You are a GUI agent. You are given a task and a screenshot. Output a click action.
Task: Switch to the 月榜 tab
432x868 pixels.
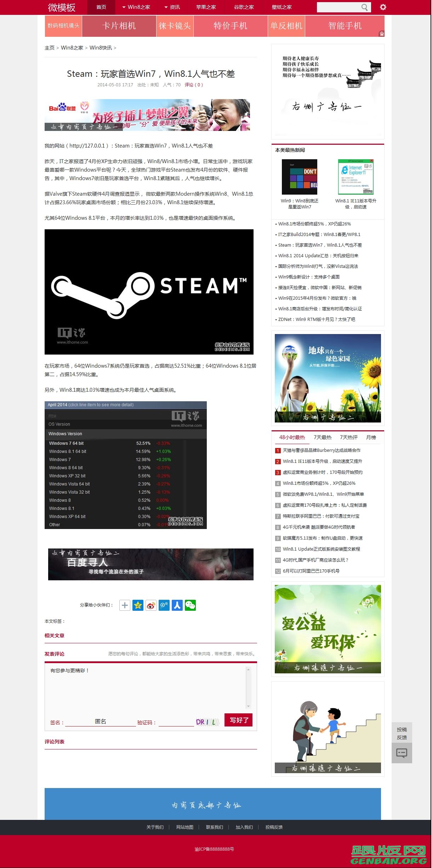[x=371, y=437]
